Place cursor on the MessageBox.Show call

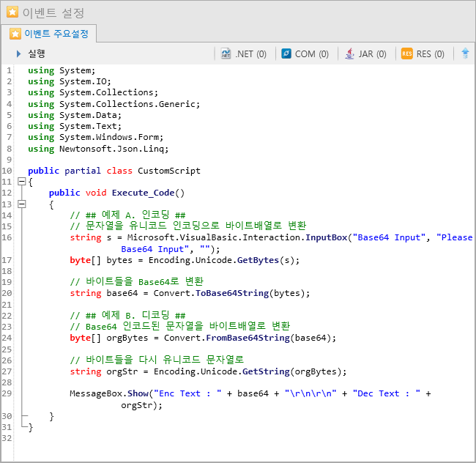(x=109, y=393)
